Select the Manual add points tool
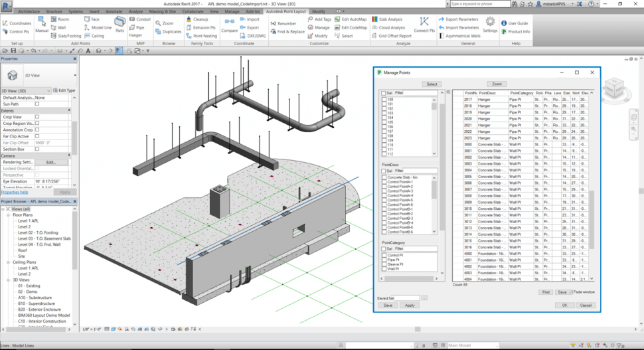The height and width of the screenshot is (350, 644). click(42, 23)
